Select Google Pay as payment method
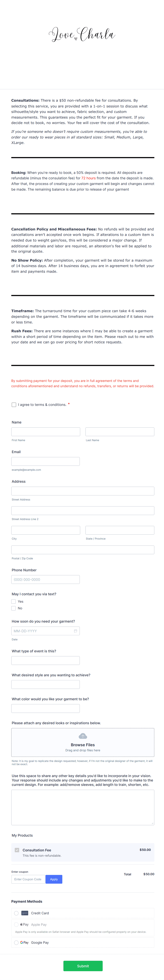Image resolution: width=164 pixels, height=980 pixels. pyautogui.click(x=16, y=942)
